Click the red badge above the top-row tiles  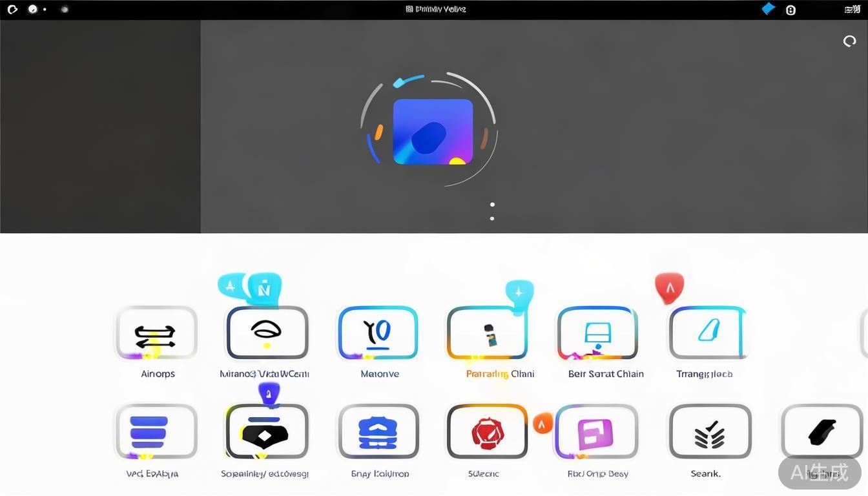point(669,287)
